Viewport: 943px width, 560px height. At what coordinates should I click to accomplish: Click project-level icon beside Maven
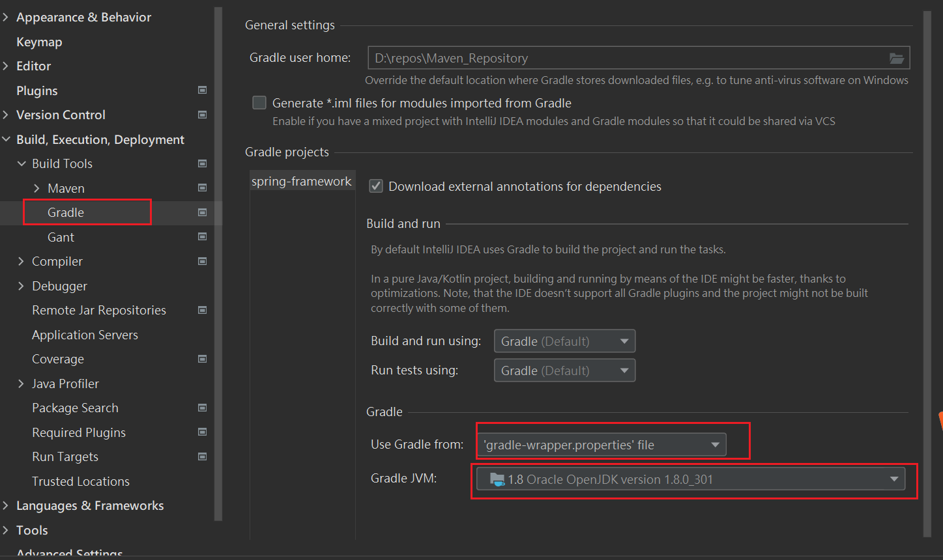pyautogui.click(x=203, y=188)
